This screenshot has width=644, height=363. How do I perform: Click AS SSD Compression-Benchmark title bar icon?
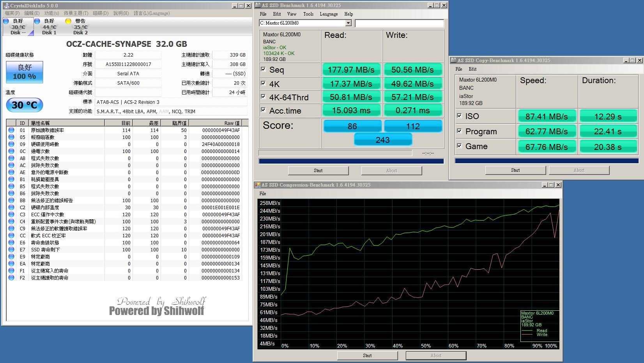pos(257,185)
